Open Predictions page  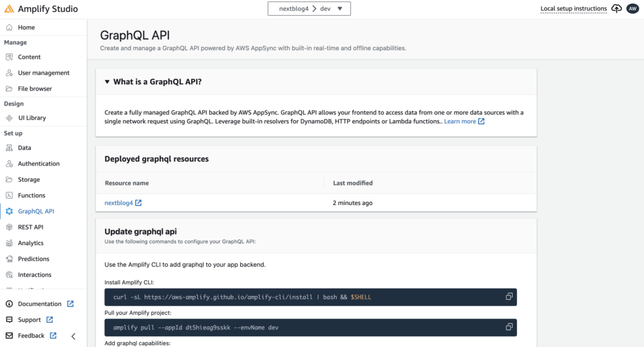click(x=34, y=259)
